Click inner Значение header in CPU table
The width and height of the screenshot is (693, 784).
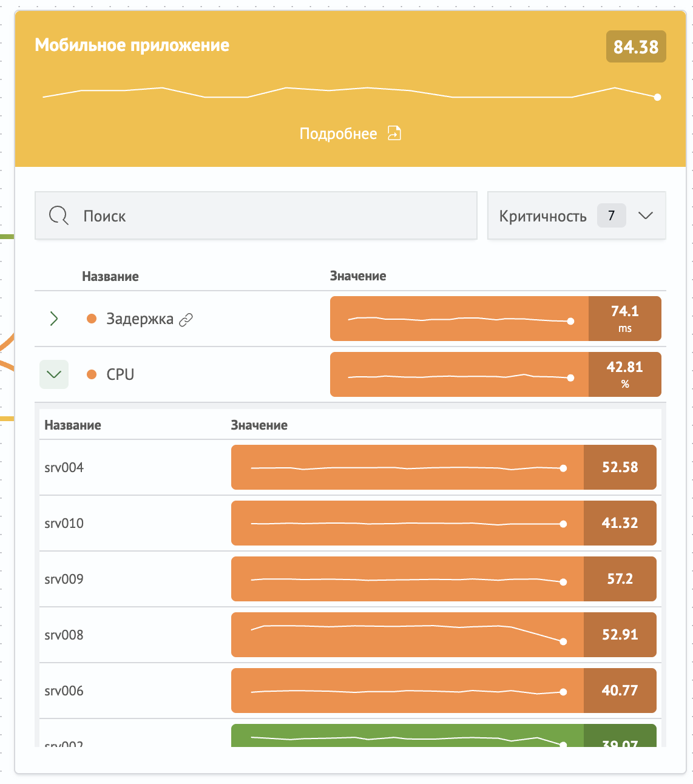coord(259,425)
